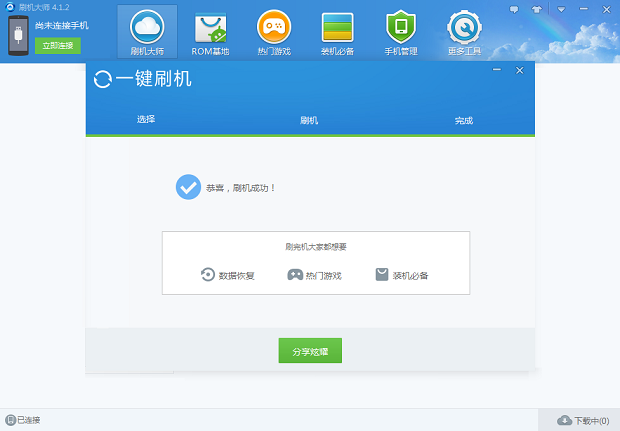620x431 pixels.
Task: Select the 刷机 step tab
Action: pyautogui.click(x=309, y=120)
